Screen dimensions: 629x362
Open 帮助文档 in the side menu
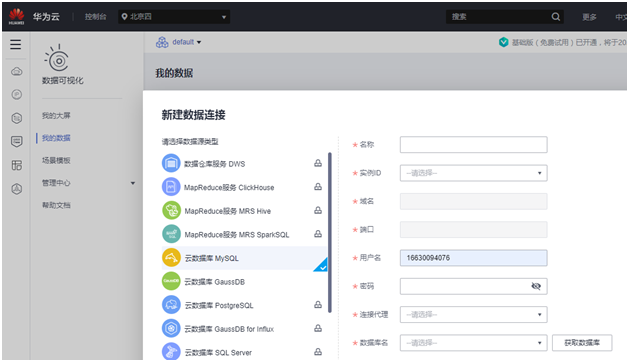pos(56,205)
